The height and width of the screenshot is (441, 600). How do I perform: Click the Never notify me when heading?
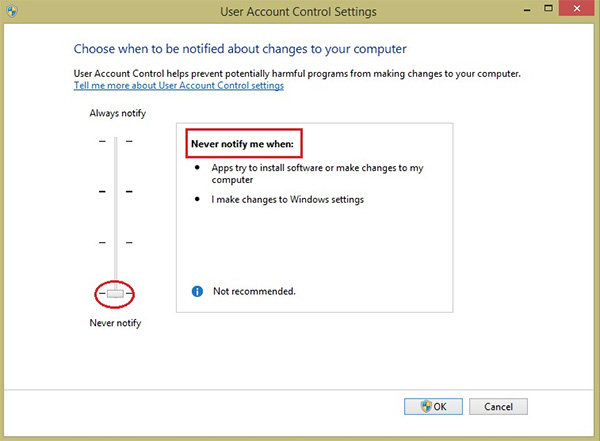[242, 143]
